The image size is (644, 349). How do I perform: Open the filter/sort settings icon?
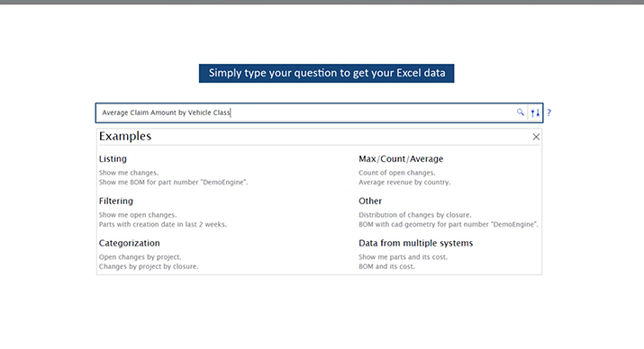535,112
